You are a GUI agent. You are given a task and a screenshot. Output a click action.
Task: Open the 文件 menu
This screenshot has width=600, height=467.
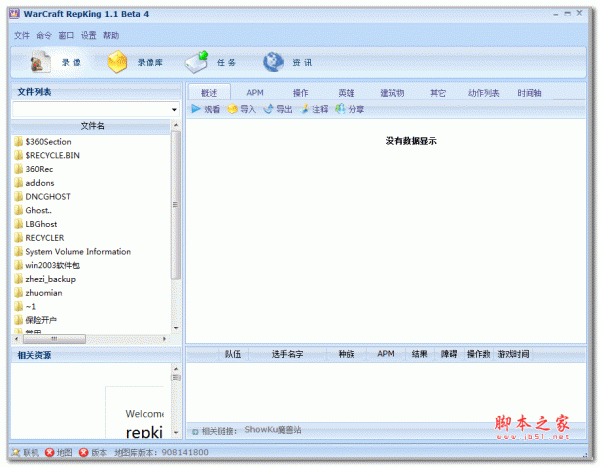pos(22,35)
